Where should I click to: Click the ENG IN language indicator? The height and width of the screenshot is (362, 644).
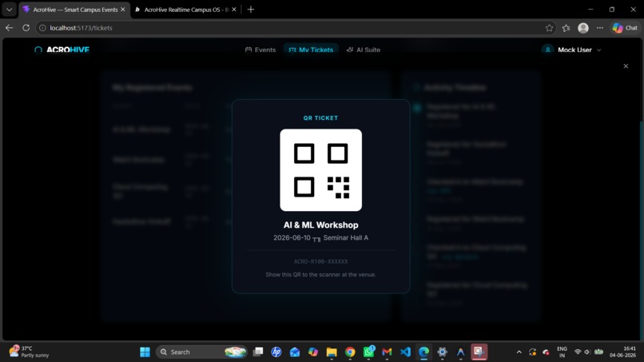[x=562, y=352]
